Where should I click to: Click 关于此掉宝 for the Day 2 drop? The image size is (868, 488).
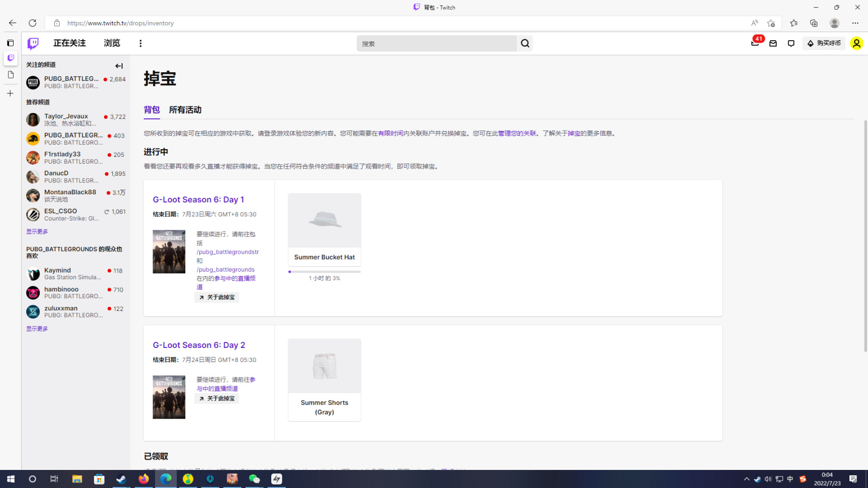[x=217, y=399]
